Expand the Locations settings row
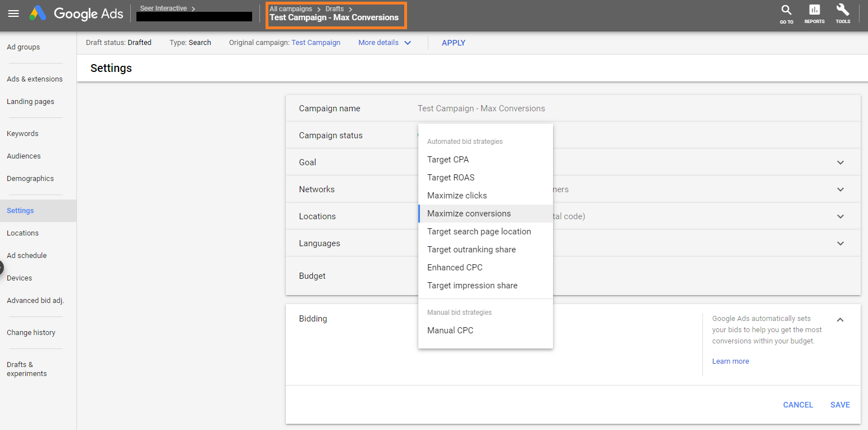The width and height of the screenshot is (868, 430). click(840, 216)
